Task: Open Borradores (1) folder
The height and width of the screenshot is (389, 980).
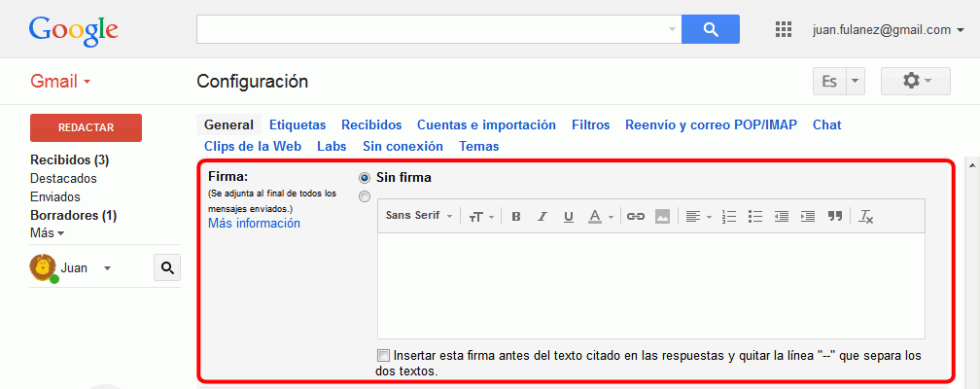Action: (74, 216)
